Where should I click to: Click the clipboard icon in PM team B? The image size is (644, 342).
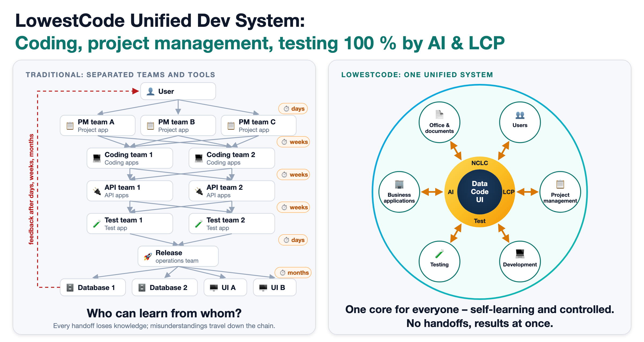[151, 126]
